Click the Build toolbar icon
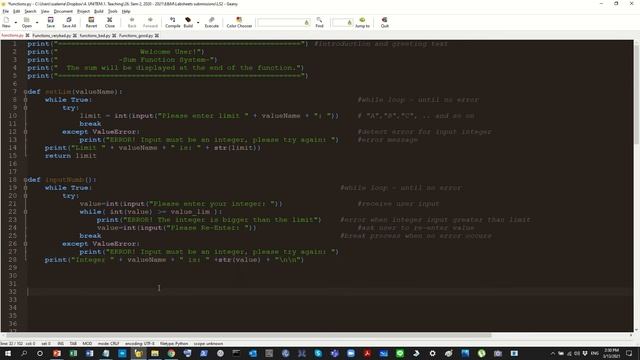The height and width of the screenshot is (360, 640). click(188, 22)
